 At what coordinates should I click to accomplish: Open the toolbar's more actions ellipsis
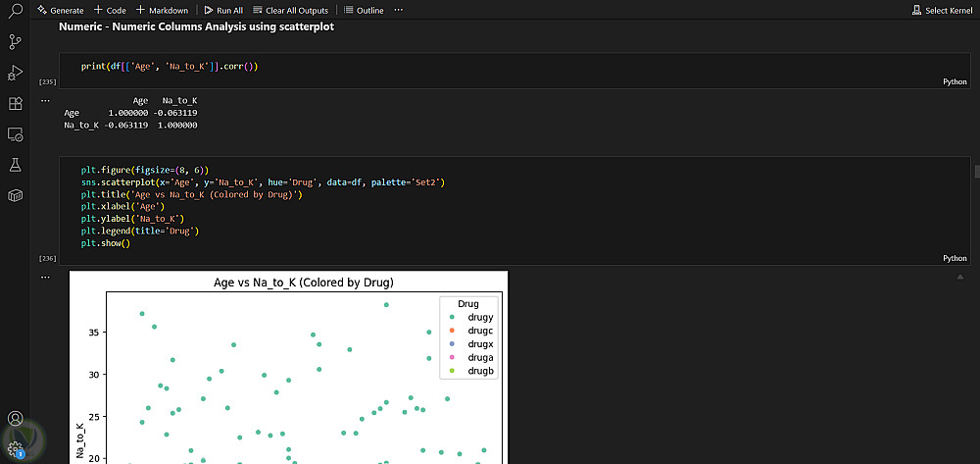coord(398,10)
